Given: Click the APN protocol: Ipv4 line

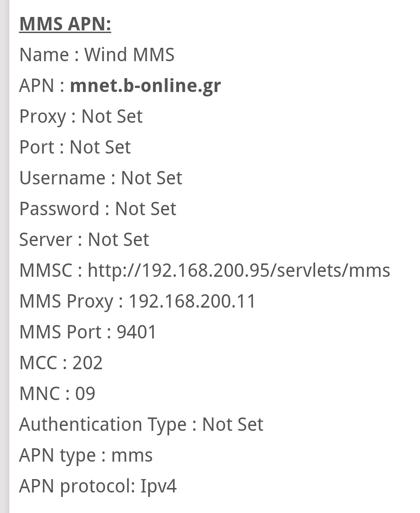Looking at the screenshot, I should pyautogui.click(x=98, y=486).
